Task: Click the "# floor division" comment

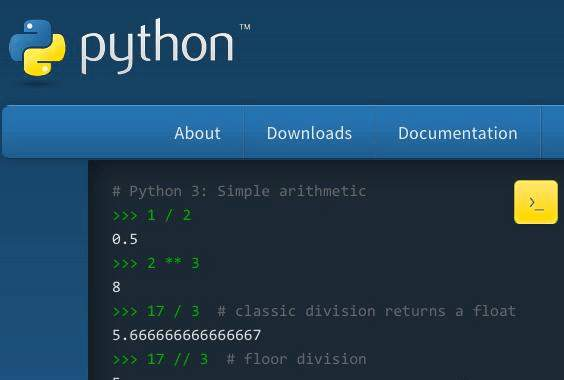Action: tap(296, 359)
